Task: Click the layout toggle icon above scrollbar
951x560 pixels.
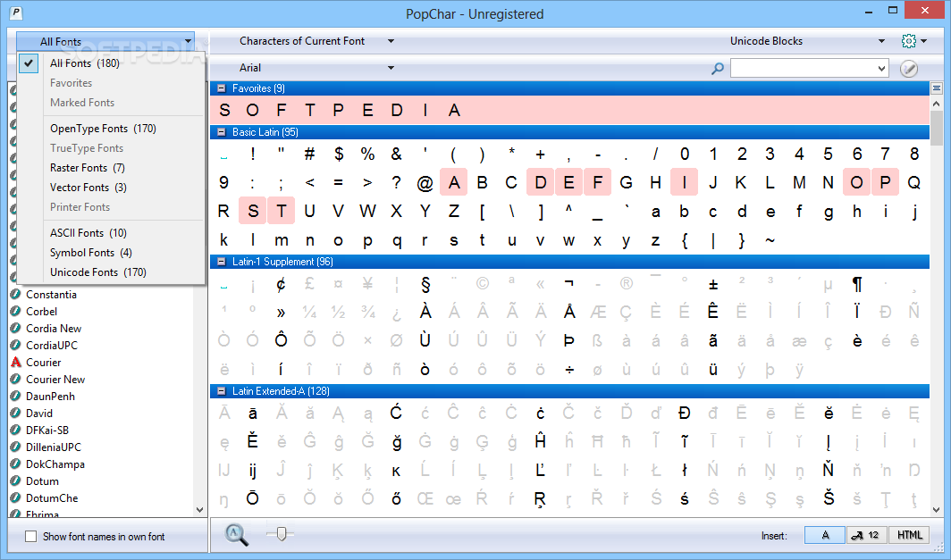Action: (937, 88)
